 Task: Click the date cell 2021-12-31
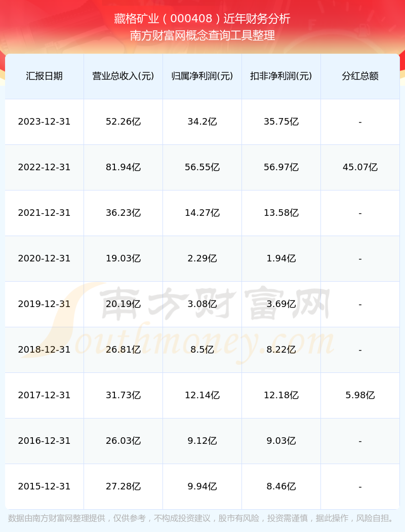coord(45,213)
